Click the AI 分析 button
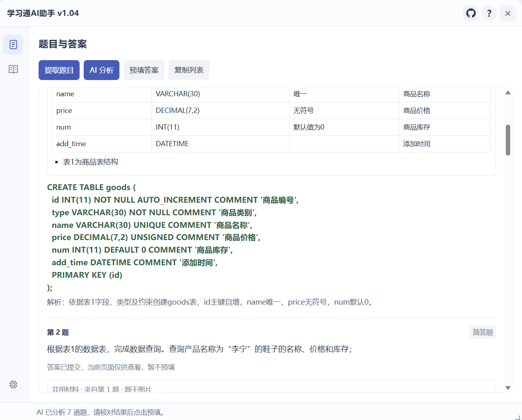The height and width of the screenshot is (420, 522). 102,70
